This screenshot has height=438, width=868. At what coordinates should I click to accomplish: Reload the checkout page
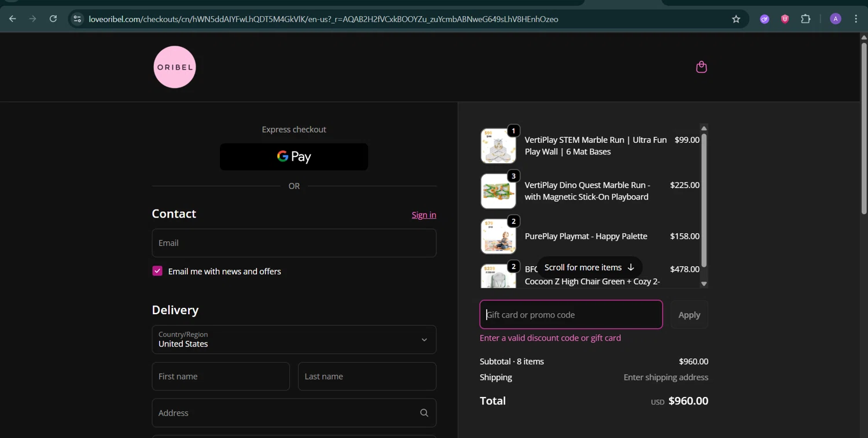point(53,19)
